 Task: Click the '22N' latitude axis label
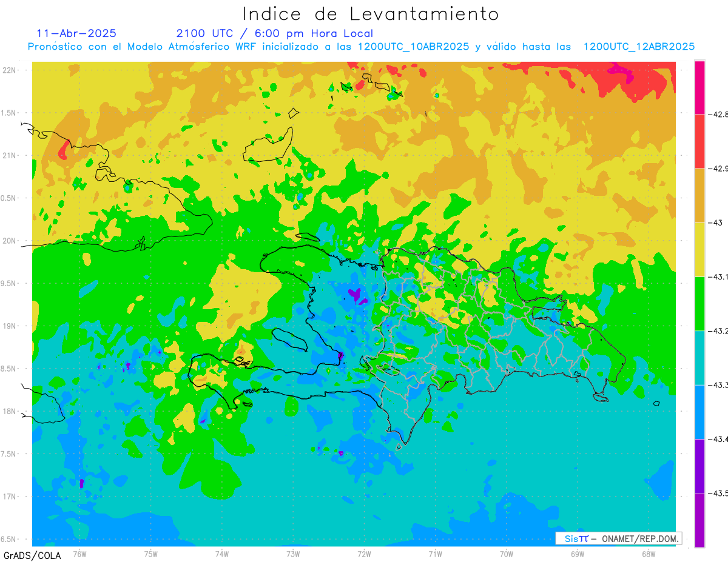pos(10,70)
